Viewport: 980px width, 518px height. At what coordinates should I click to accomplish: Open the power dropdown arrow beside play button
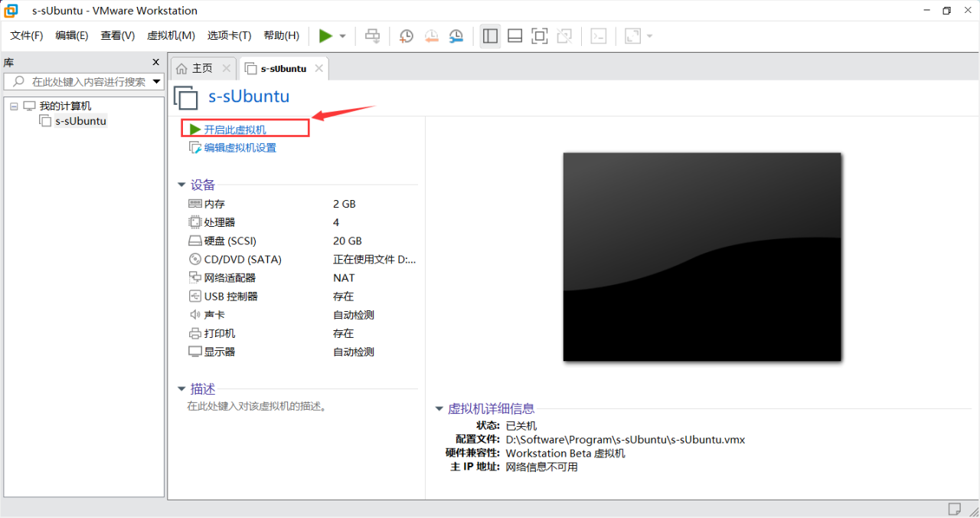tap(342, 36)
